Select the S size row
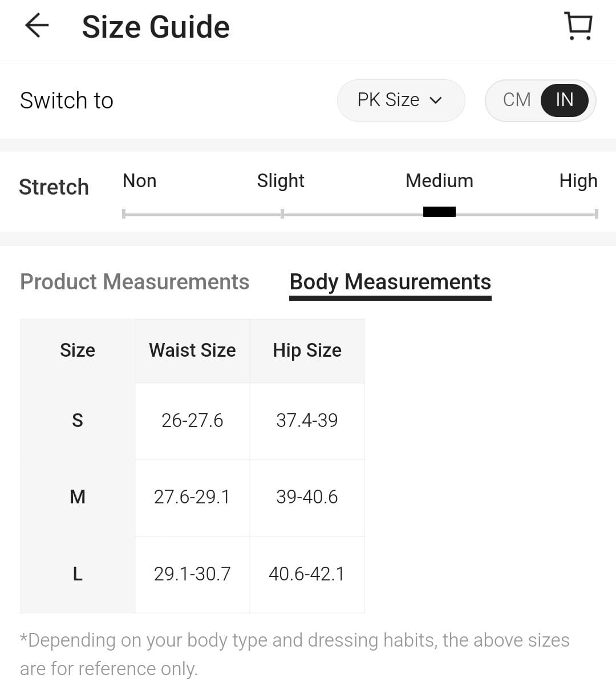The height and width of the screenshot is (694, 616). [78, 421]
